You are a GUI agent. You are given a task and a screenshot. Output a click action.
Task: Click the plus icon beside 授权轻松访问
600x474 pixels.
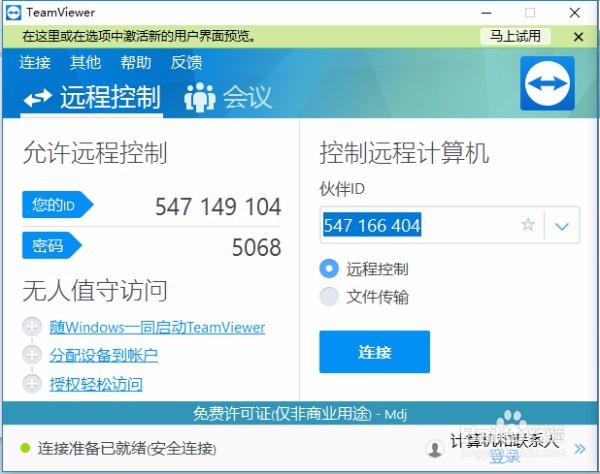pyautogui.click(x=32, y=383)
